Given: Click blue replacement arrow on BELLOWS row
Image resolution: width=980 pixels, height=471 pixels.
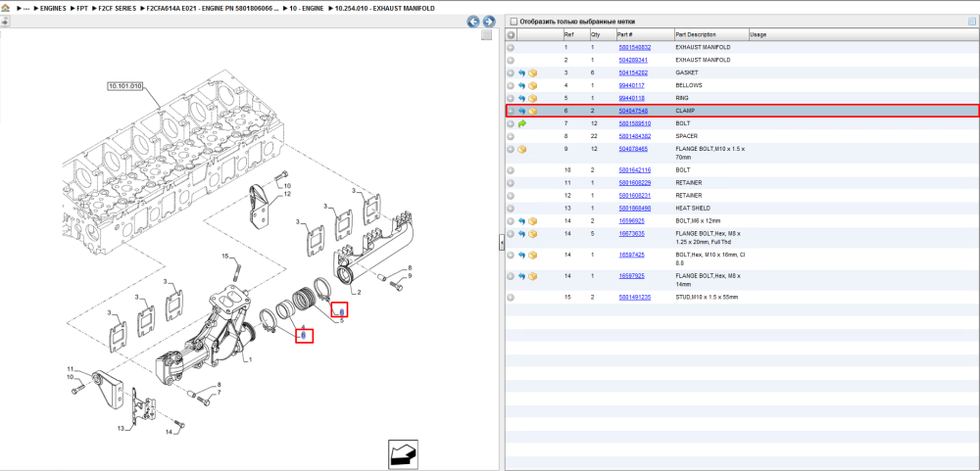Looking at the screenshot, I should (522, 85).
